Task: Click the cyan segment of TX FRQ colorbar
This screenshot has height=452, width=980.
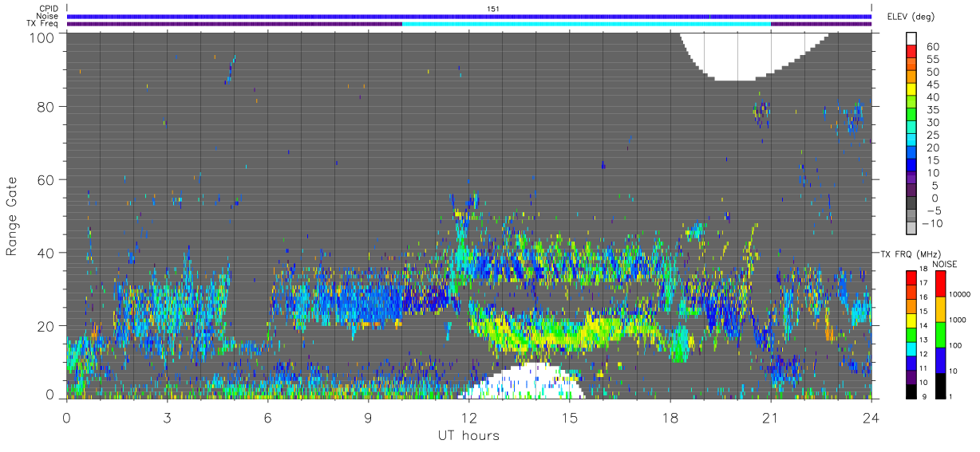Action: [x=911, y=348]
